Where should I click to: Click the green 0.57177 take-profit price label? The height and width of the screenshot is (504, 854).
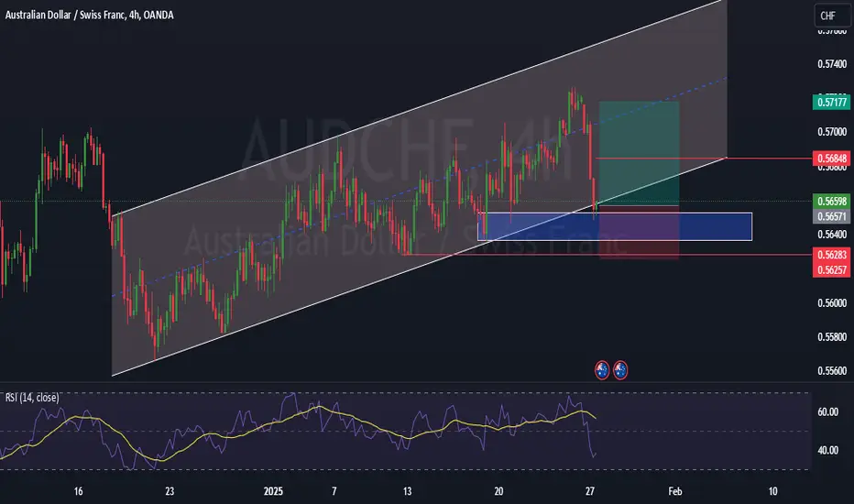(x=831, y=103)
